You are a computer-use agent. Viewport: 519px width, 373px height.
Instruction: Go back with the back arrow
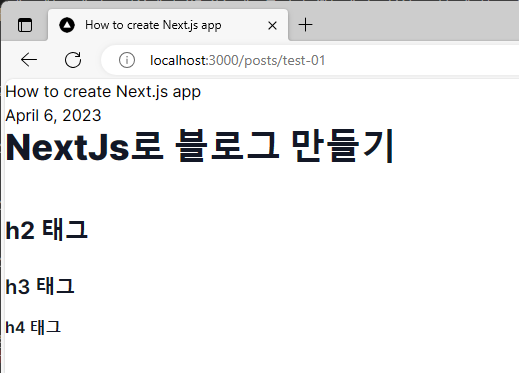29,60
